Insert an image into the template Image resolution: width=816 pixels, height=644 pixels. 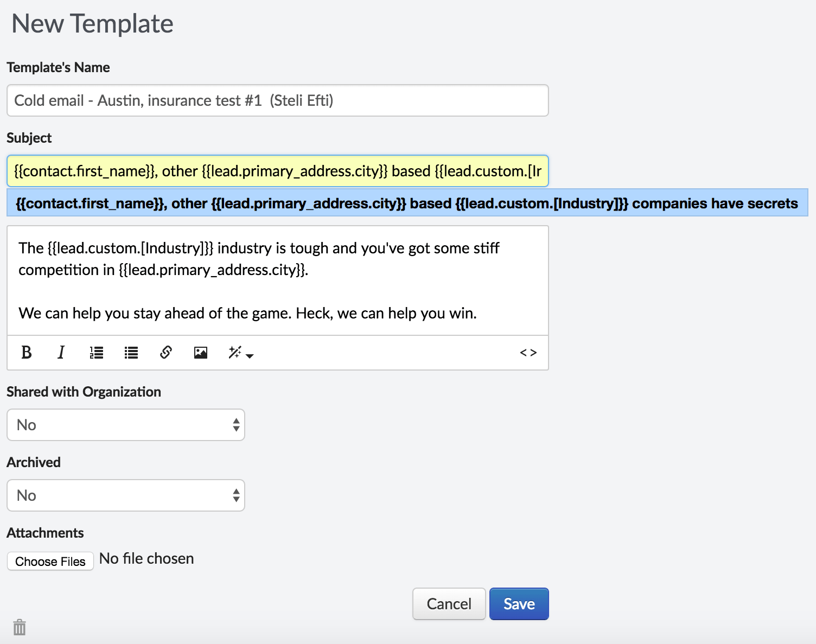[201, 353]
